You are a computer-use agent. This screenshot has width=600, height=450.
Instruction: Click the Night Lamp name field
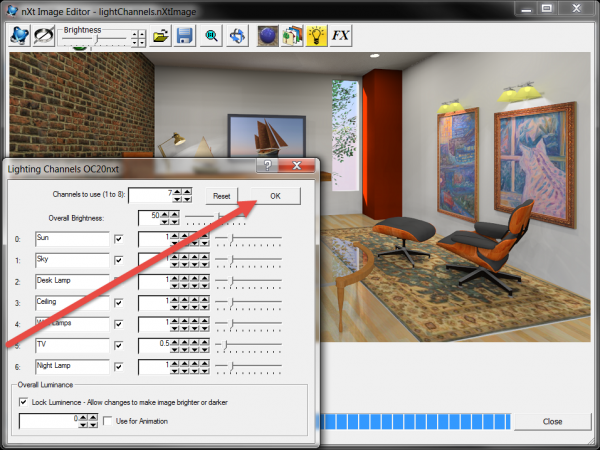[72, 367]
